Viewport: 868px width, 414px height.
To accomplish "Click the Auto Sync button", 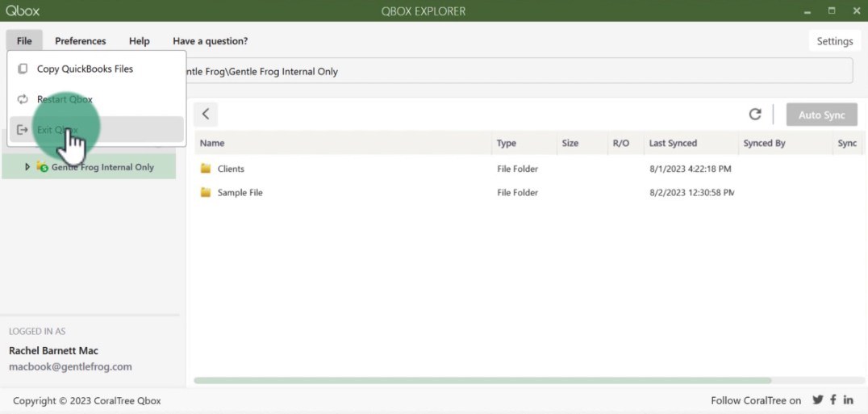I will [821, 115].
